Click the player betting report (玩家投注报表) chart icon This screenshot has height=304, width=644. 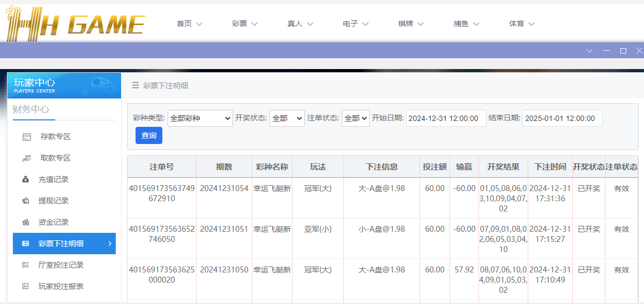(x=25, y=287)
